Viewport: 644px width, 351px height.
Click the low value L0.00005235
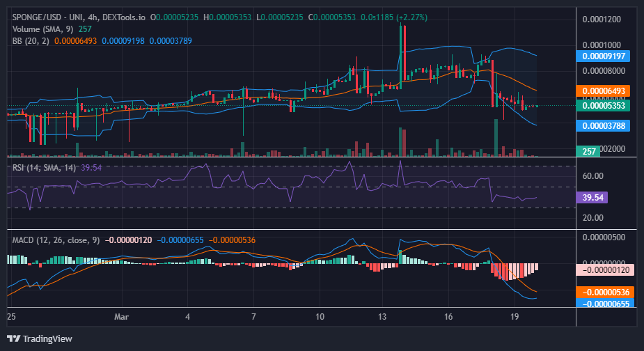(x=280, y=17)
